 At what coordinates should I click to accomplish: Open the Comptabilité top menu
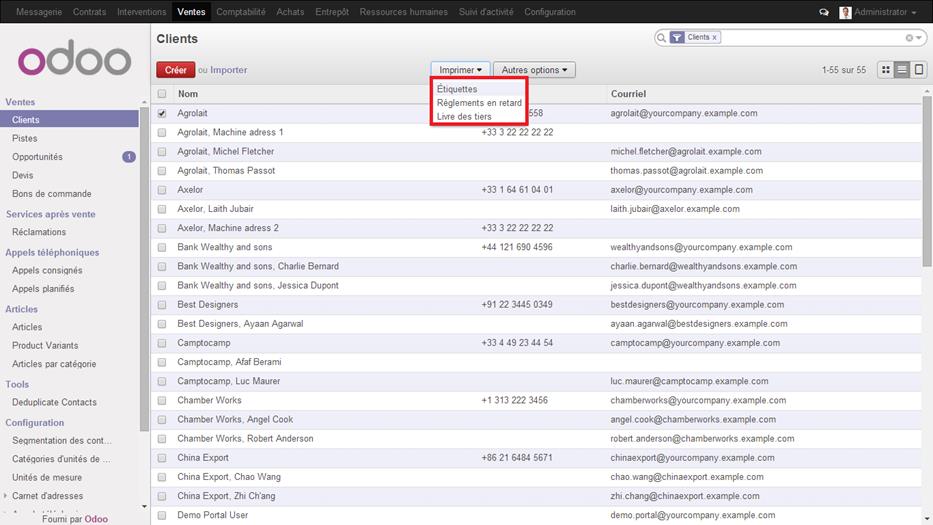point(241,12)
